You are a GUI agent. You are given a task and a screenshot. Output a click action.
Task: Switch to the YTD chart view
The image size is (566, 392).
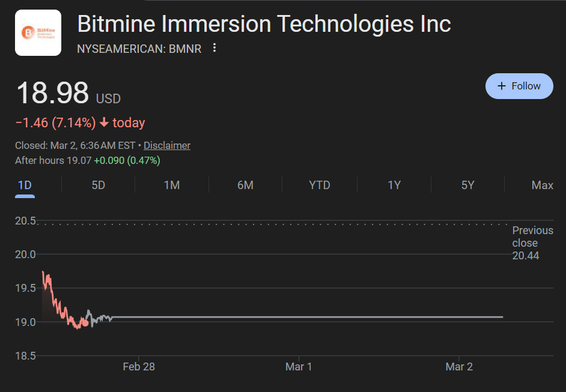(x=319, y=185)
